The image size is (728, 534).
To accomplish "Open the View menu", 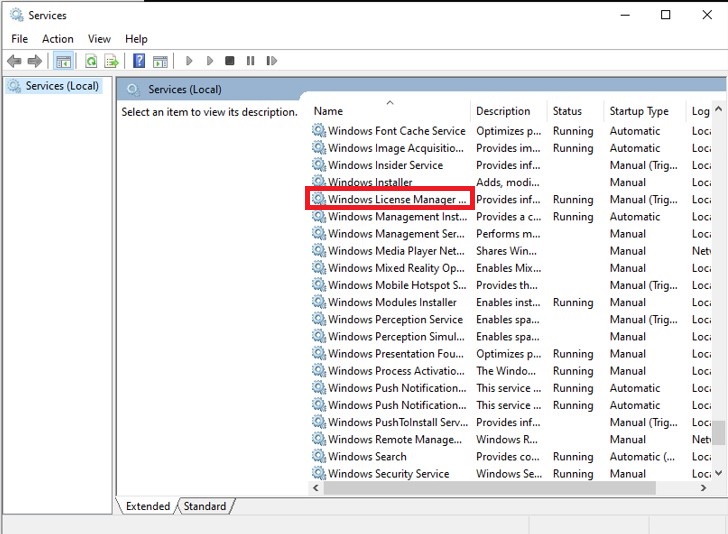I will point(99,39).
